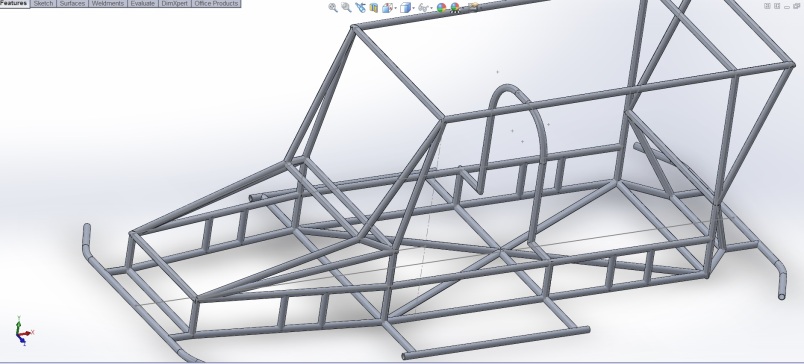The image size is (804, 364).
Task: Click Zoom to Fit magnifier icon
Action: (x=333, y=8)
